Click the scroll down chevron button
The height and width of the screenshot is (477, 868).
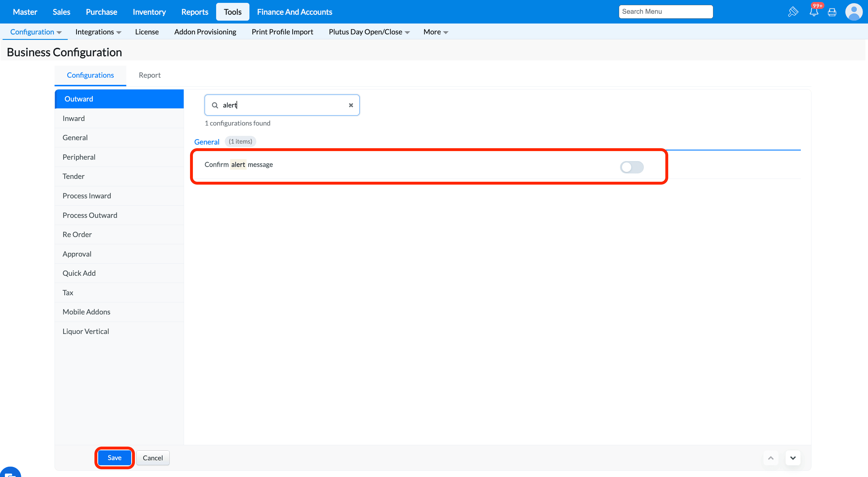793,458
